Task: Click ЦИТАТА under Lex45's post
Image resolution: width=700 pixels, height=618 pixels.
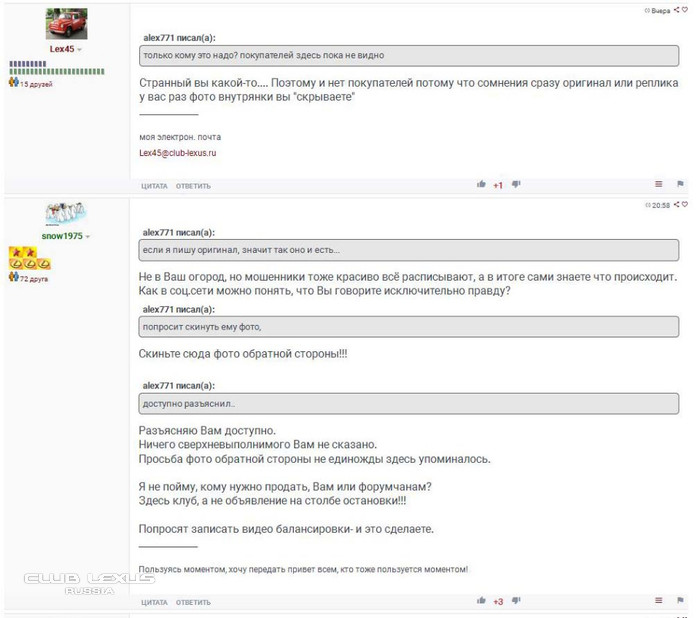Action: coord(154,186)
